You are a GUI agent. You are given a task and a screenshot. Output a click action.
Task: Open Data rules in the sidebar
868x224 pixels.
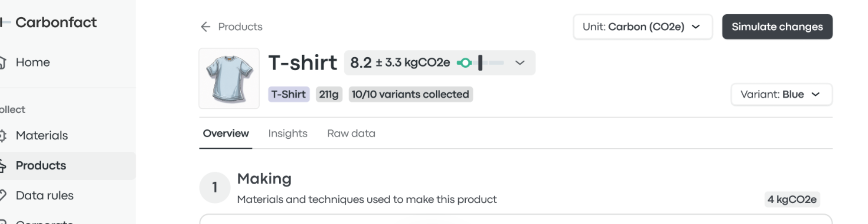click(x=44, y=195)
